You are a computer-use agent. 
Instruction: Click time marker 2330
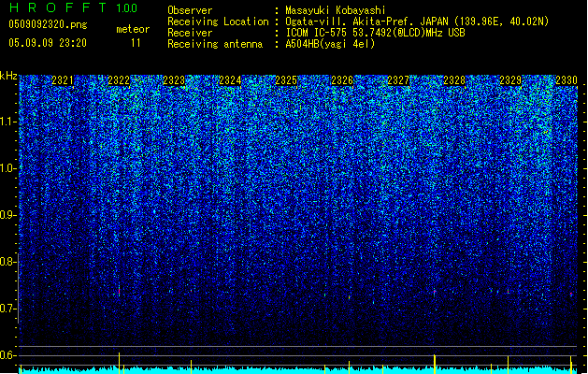[566, 80]
